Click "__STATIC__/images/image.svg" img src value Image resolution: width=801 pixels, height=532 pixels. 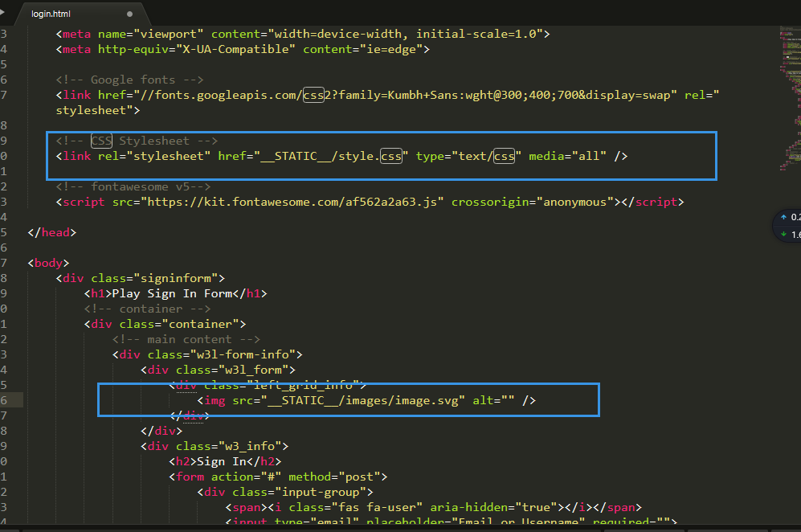[x=362, y=401]
